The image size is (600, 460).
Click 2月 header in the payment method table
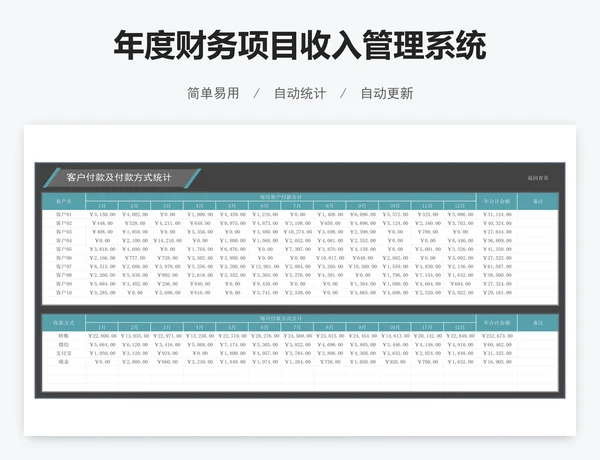(x=134, y=327)
